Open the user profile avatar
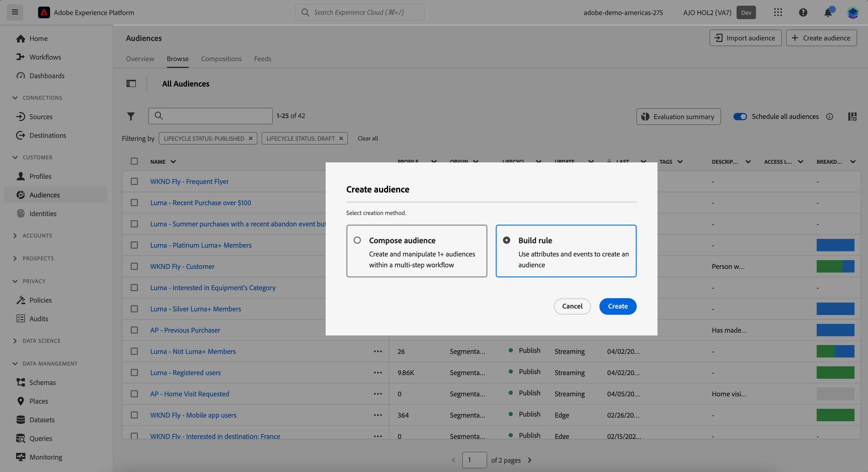868x472 pixels. (x=853, y=12)
